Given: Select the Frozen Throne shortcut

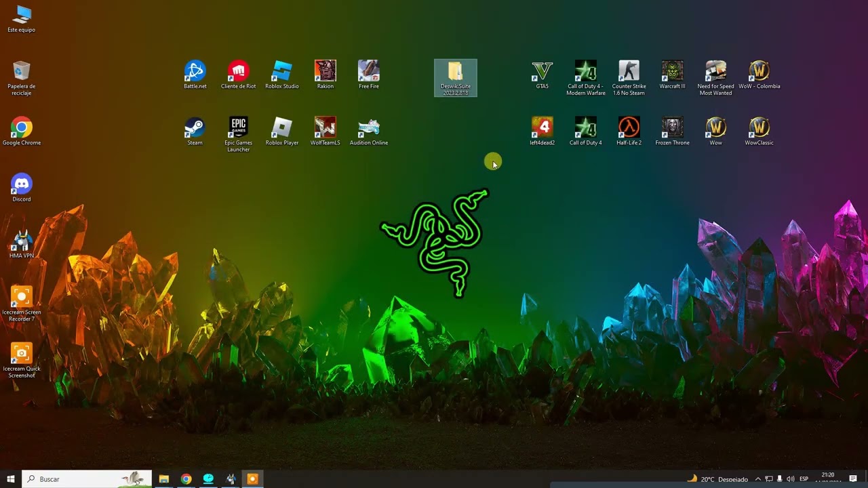Looking at the screenshot, I should click(673, 131).
